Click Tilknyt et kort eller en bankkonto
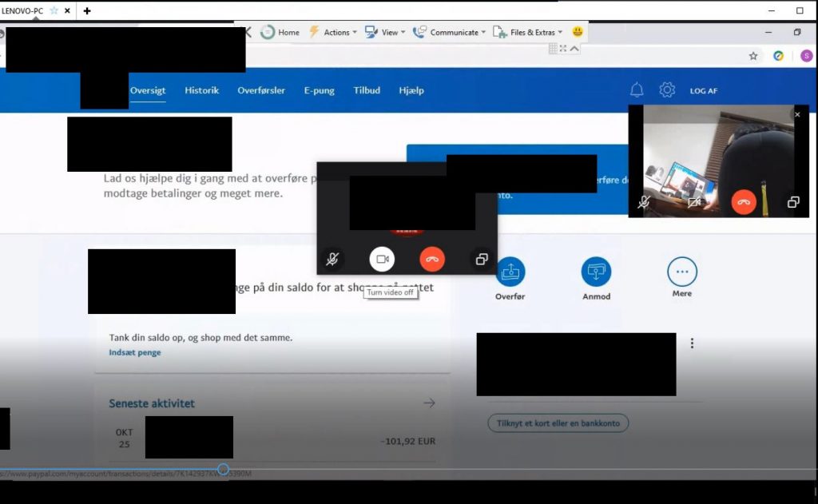The height and width of the screenshot is (504, 818). pos(558,423)
